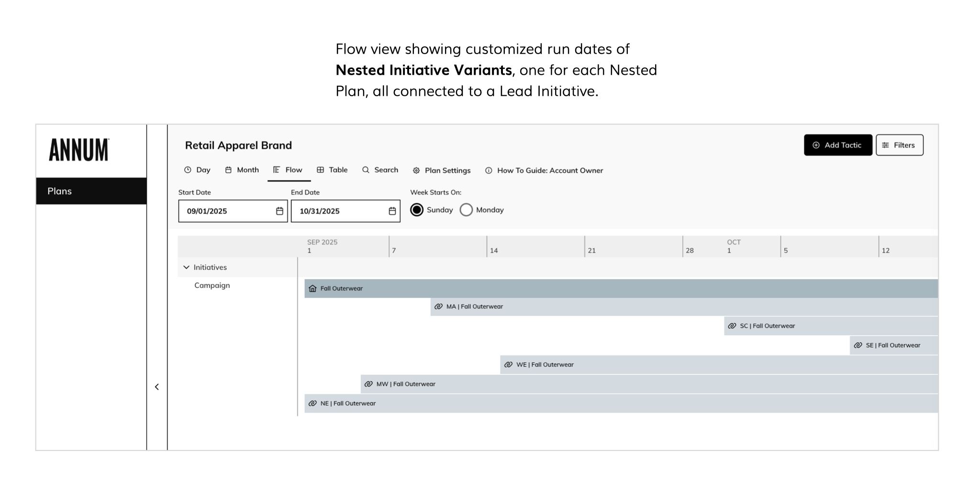The image size is (980, 493).
Task: Select Sunday as week start
Action: 417,210
